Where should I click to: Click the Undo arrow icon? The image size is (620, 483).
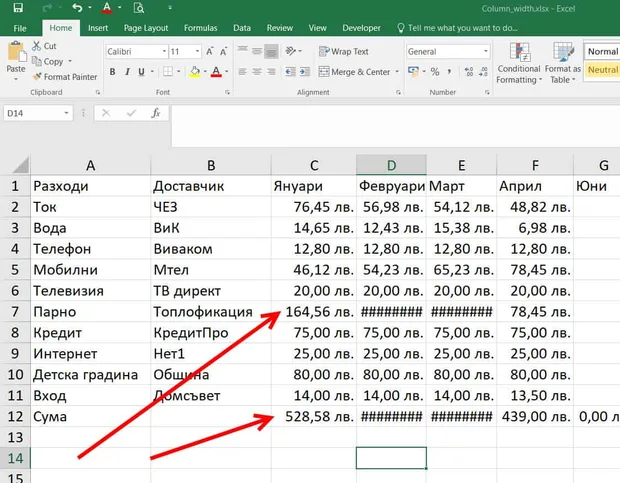(78, 7)
